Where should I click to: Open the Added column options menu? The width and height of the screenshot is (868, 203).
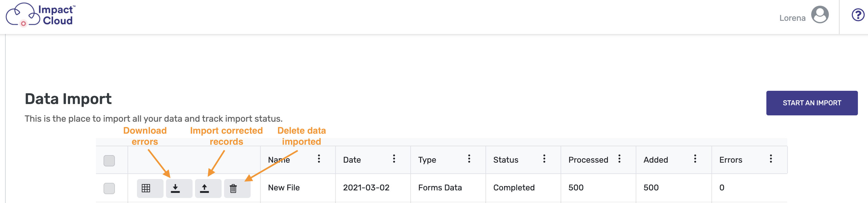pyautogui.click(x=695, y=159)
